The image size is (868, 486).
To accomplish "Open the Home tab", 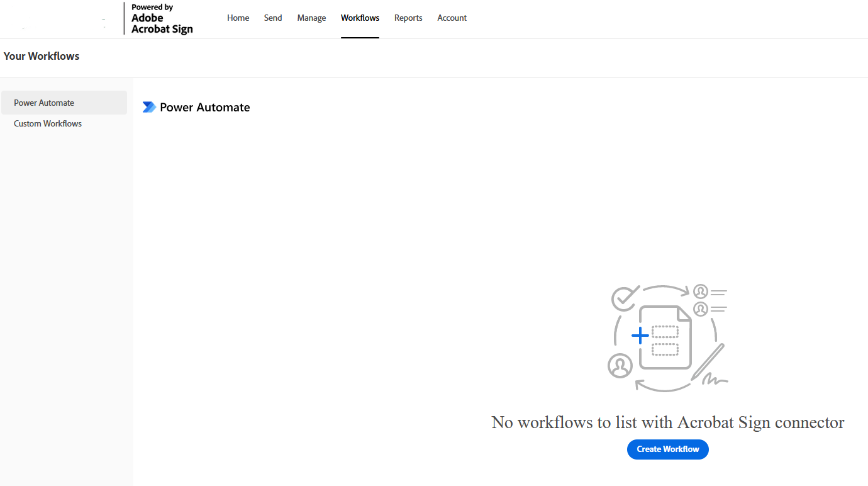I will point(238,18).
